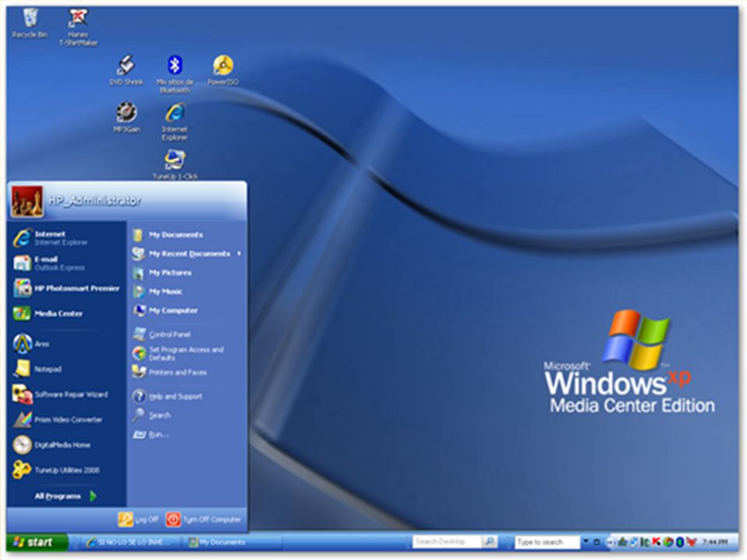This screenshot has height=560, width=747.
Task: Select the DVD Shrink desktop icon
Action: 126,70
